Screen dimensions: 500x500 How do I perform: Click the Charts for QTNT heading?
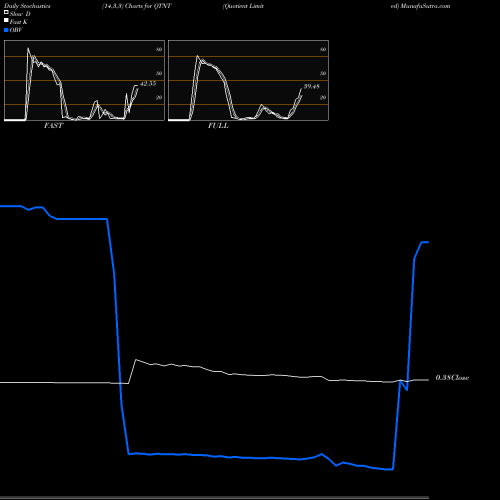point(148,6)
